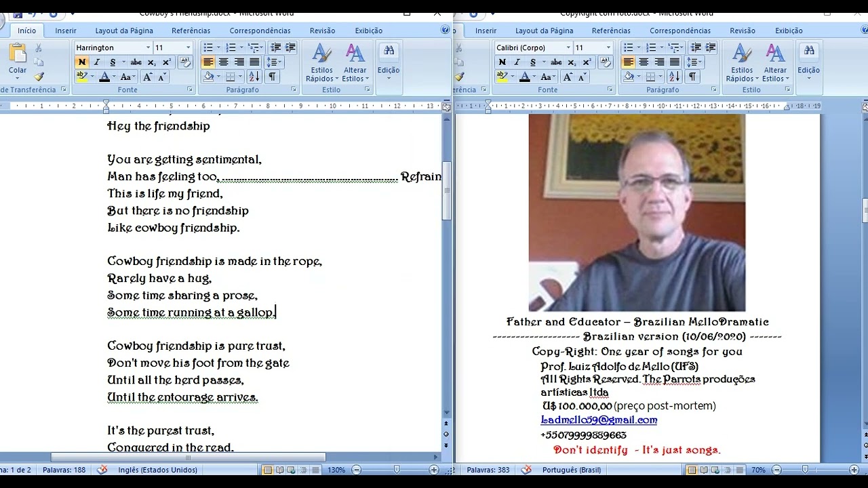Image resolution: width=868 pixels, height=488 pixels.
Task: Click Português (Brasil) language in status bar
Action: point(572,470)
